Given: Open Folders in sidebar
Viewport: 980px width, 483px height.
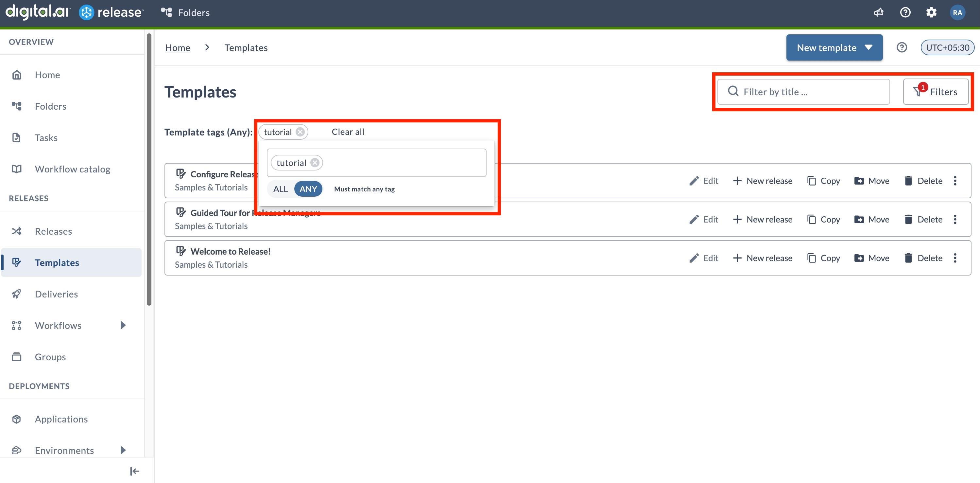Looking at the screenshot, I should [x=72, y=106].
